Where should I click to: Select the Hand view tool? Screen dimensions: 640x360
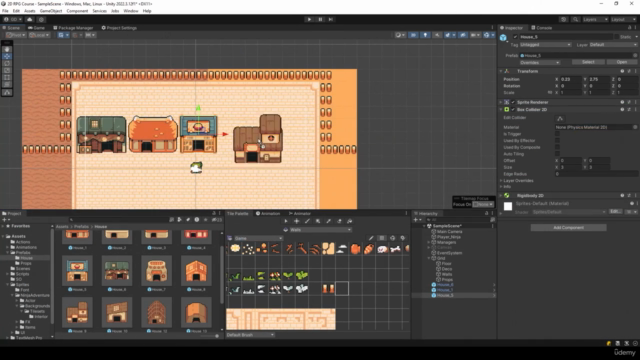7,49
